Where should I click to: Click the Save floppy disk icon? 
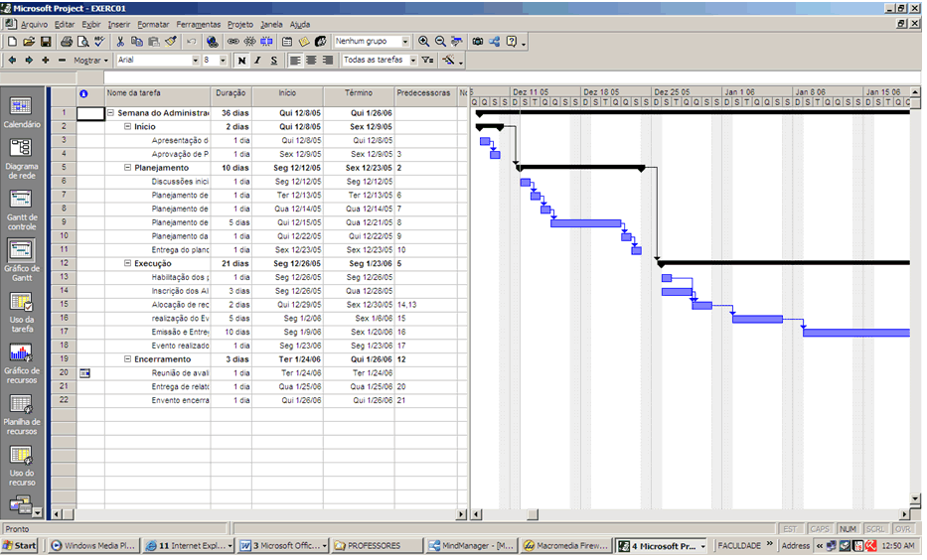click(x=45, y=42)
